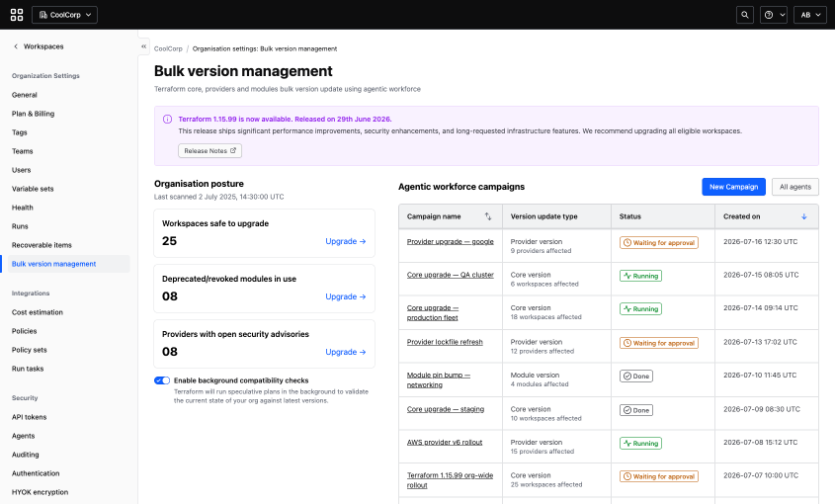Upgrade workspaces safe to upgrade
This screenshot has height=504, width=835.
pyautogui.click(x=346, y=241)
